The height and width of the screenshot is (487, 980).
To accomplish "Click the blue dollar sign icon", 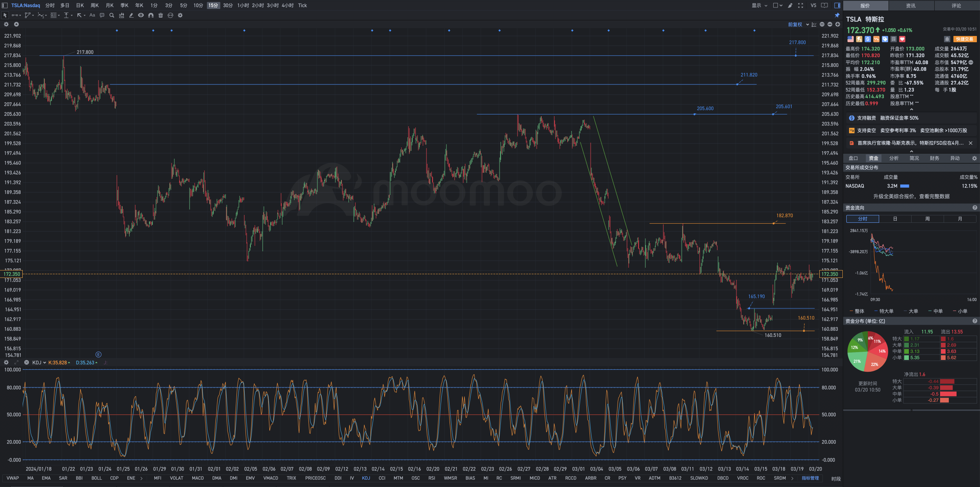I will tap(868, 39).
